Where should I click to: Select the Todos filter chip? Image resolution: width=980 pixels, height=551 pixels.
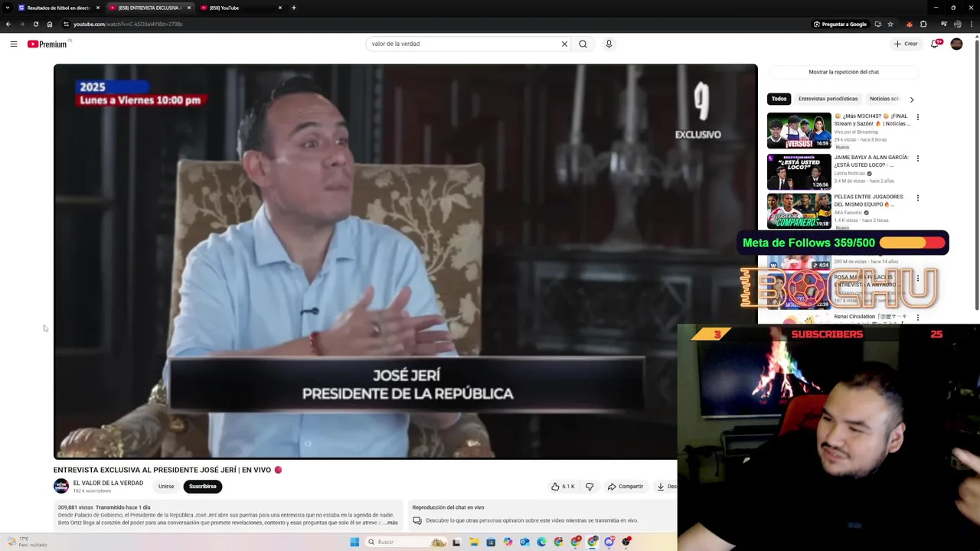click(779, 99)
